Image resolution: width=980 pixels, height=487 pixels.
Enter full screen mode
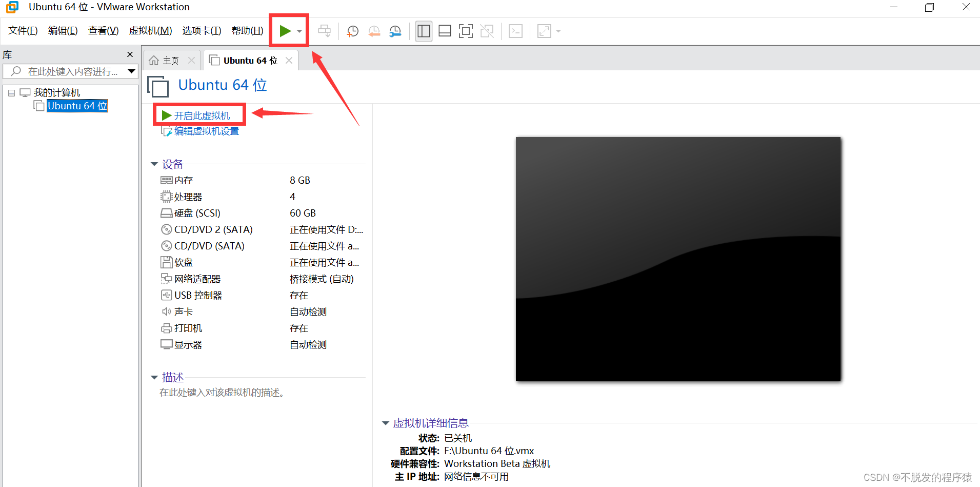(465, 31)
